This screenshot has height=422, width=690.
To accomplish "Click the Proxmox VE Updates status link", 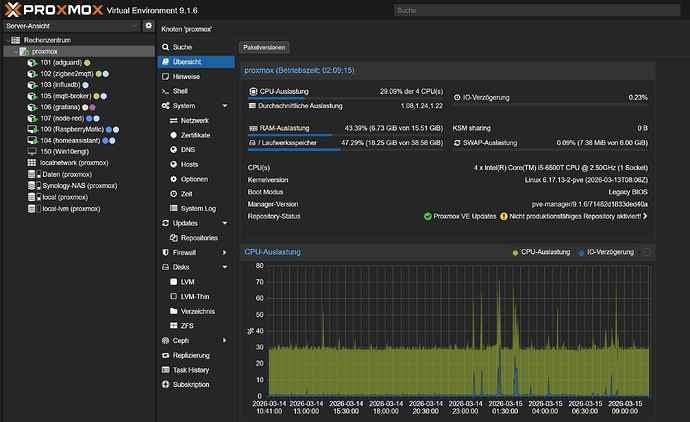I will click(x=460, y=216).
